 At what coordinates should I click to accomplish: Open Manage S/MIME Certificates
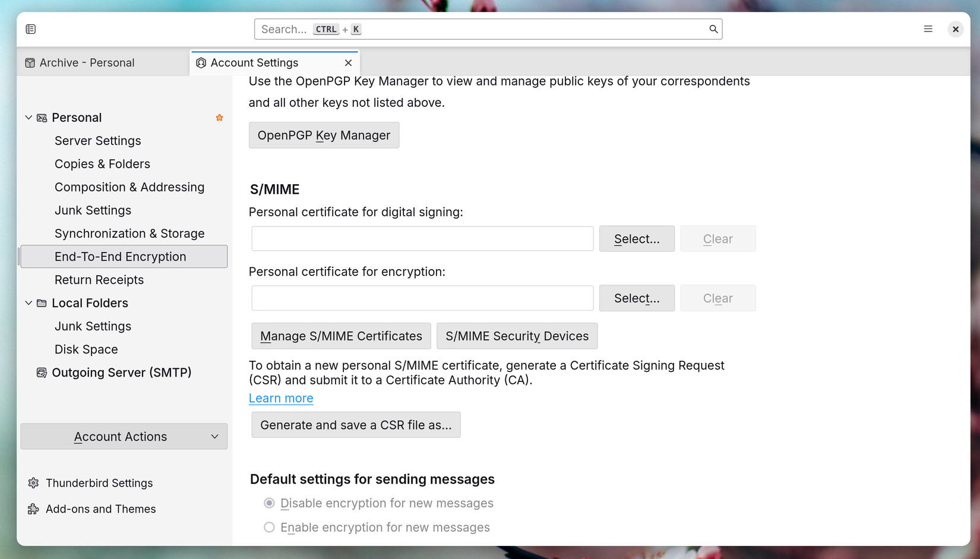click(341, 336)
